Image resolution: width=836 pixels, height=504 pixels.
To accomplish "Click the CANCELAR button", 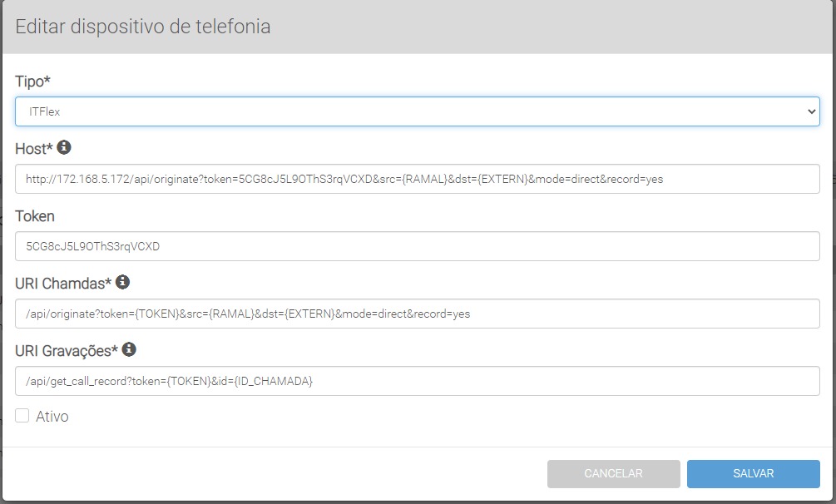I will click(x=614, y=473).
